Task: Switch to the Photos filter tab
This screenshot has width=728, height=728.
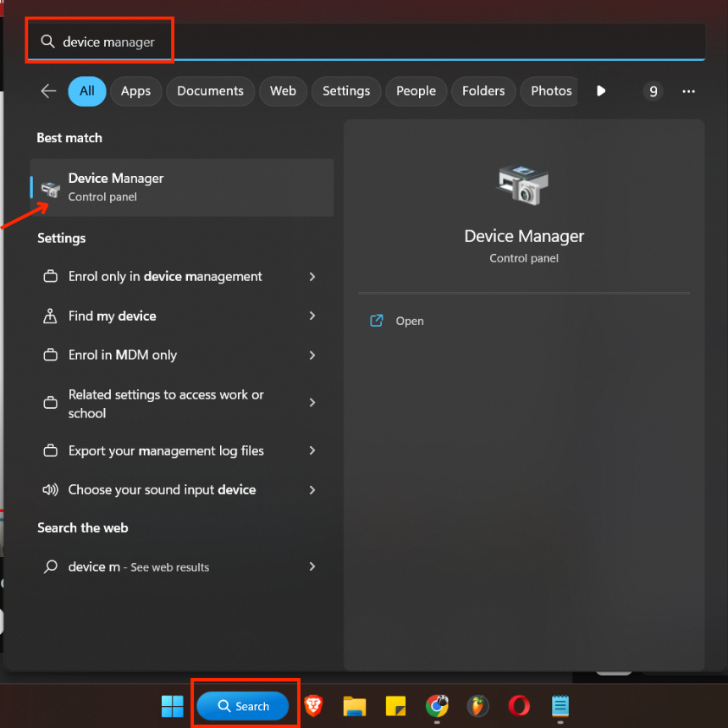Action: tap(550, 91)
